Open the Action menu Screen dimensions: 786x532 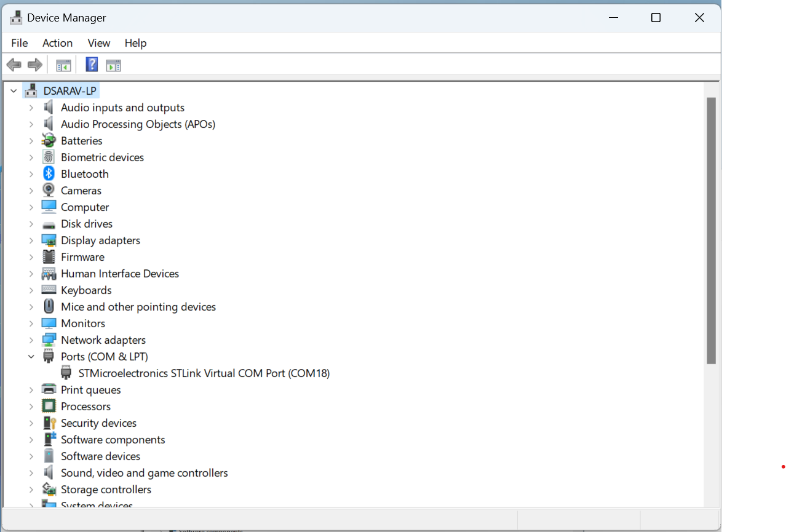pyautogui.click(x=57, y=43)
